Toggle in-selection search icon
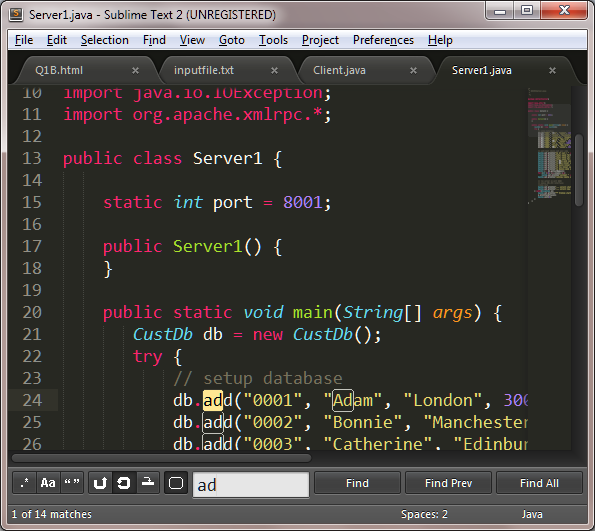This screenshot has width=595, height=531. (148, 483)
